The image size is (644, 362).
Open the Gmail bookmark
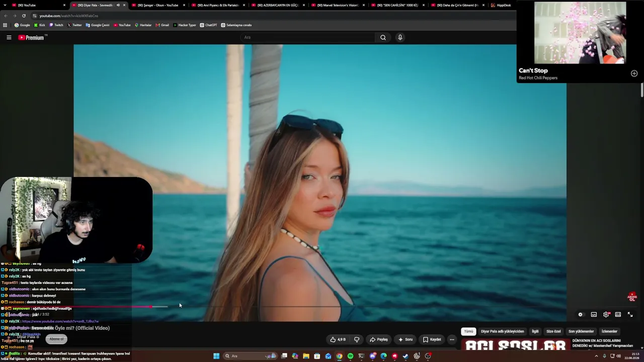163,25
